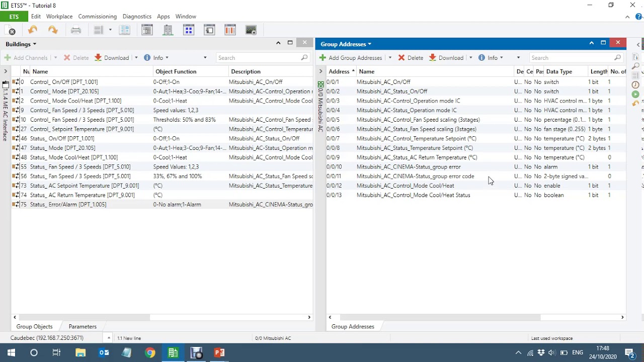Image resolution: width=644 pixels, height=362 pixels.
Task: Undo the last action
Action: coord(33,30)
